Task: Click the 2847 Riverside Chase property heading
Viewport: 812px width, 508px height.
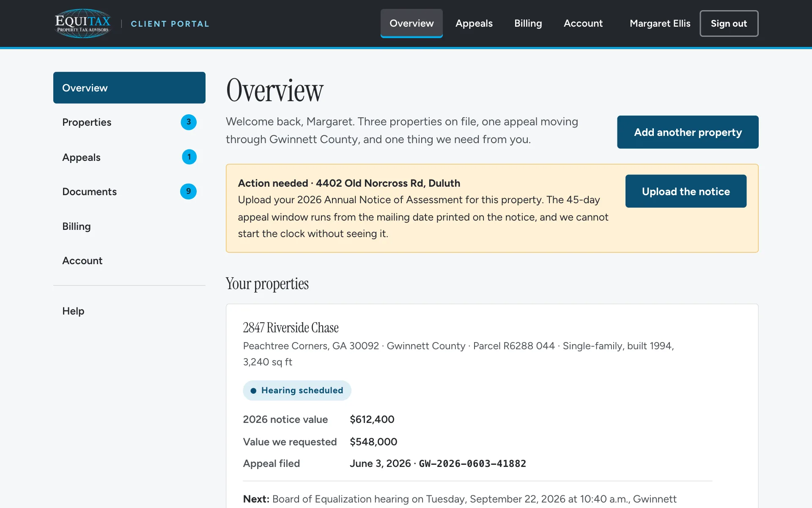Action: (x=291, y=328)
